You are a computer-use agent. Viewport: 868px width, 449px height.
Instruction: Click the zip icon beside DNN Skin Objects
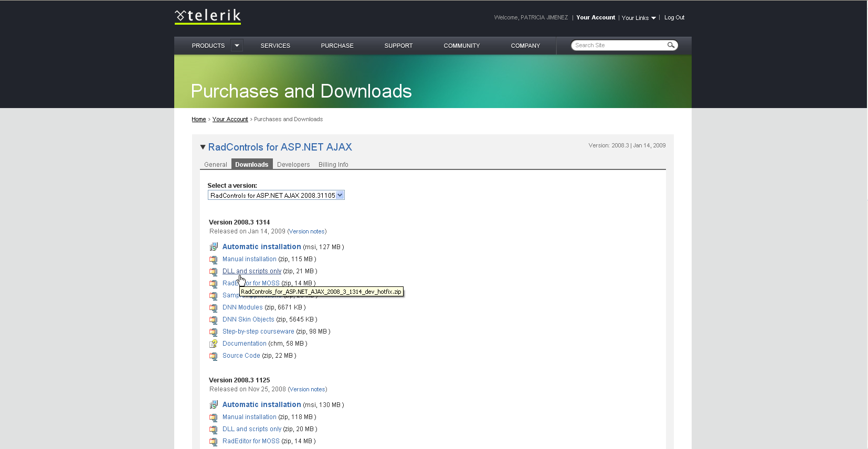(214, 320)
